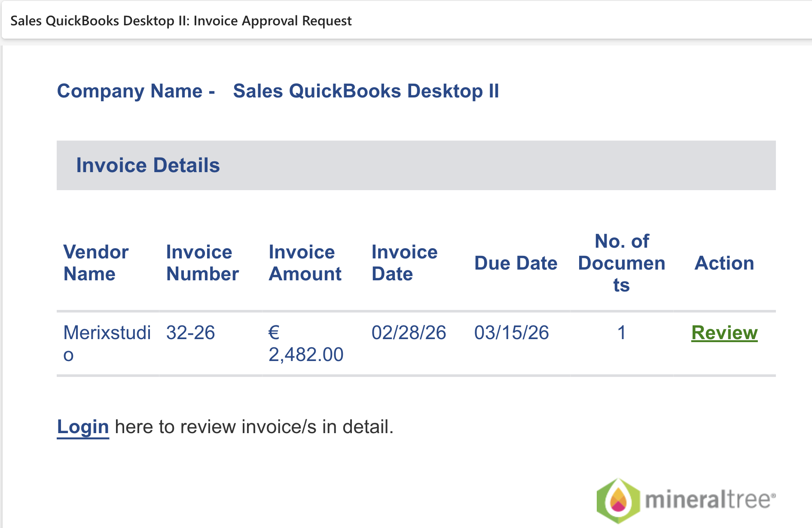Select the vendor name Merixstudio cell
Image resolution: width=812 pixels, height=528 pixels.
click(107, 343)
